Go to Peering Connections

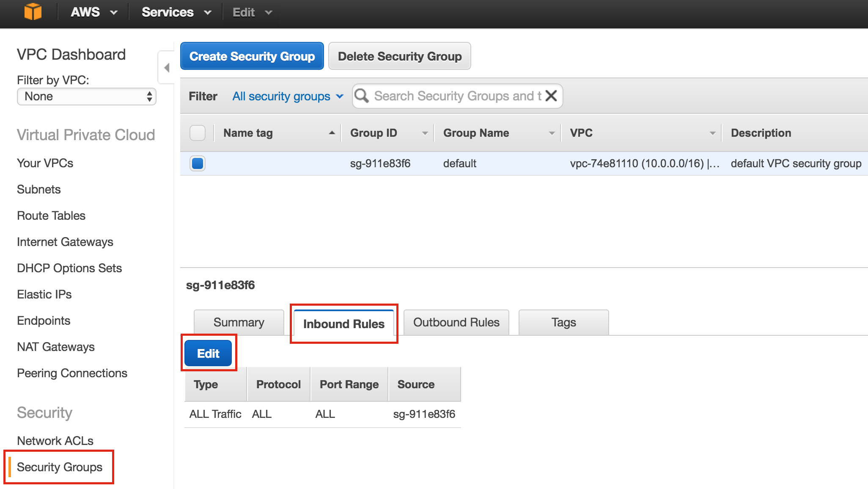[x=72, y=373]
